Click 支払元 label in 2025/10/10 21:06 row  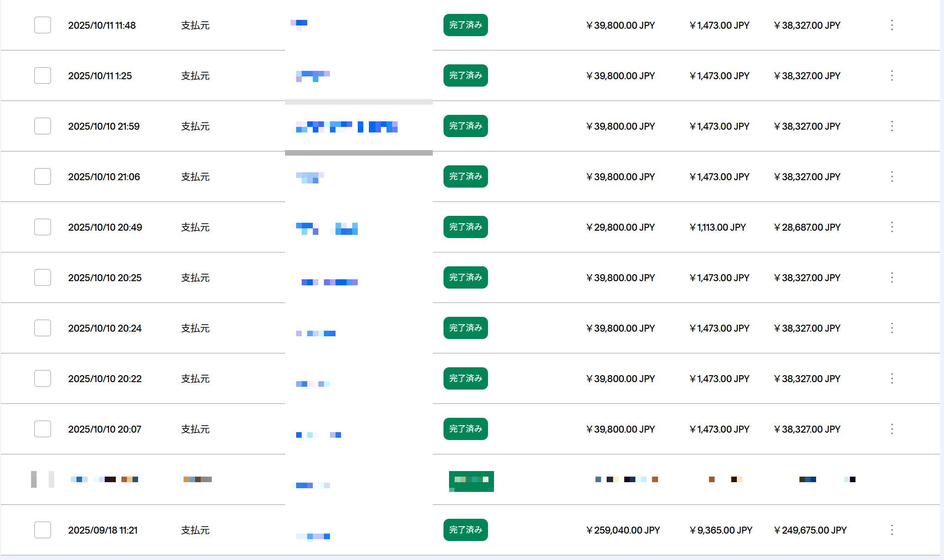pyautogui.click(x=195, y=176)
